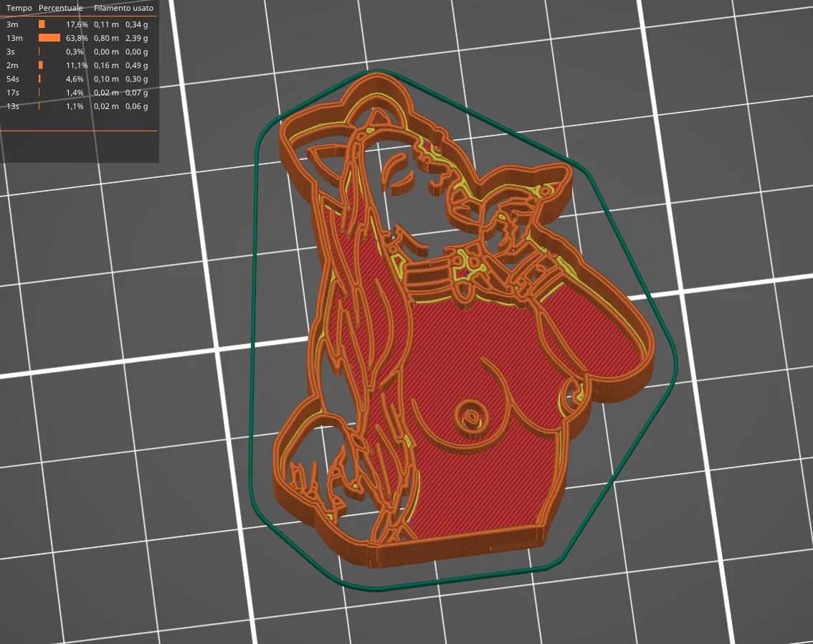Click "0,02 m" in the 17s row
813x644 pixels.
coord(106,93)
